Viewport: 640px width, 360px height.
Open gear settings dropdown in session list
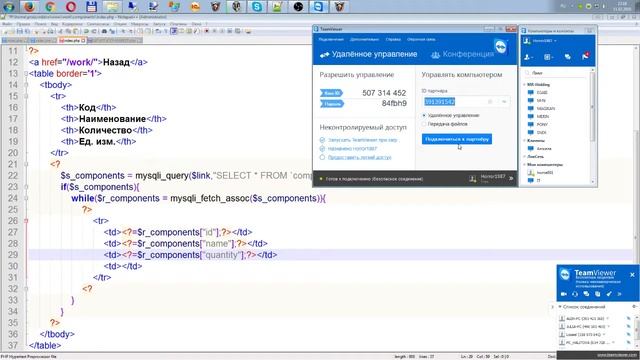tap(635, 307)
